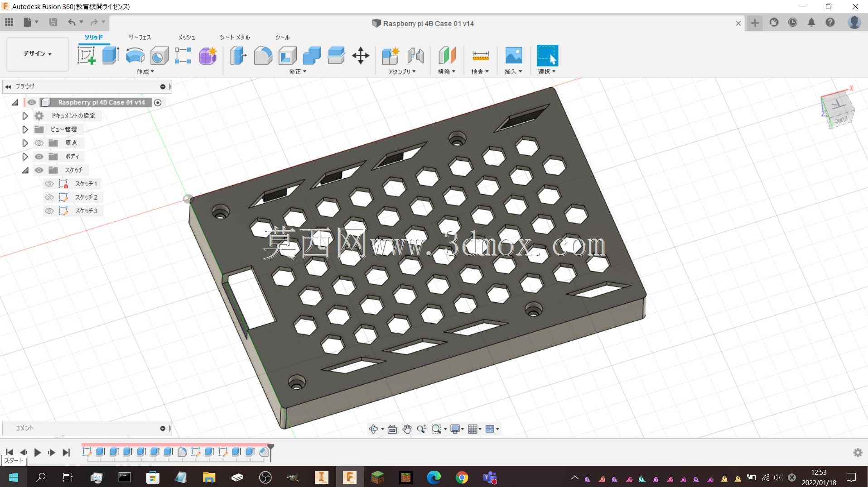Toggle visibility of ボディ folder
Screen dimensions: 868x487
coord(39,157)
